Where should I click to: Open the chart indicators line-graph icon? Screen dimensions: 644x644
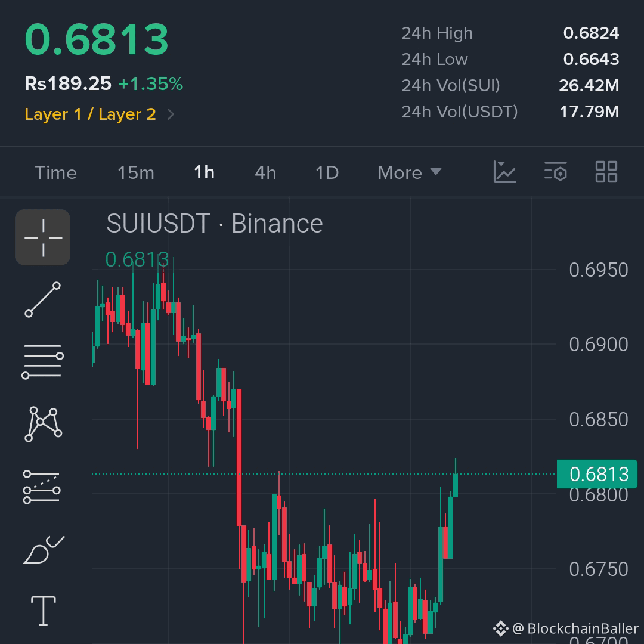504,172
